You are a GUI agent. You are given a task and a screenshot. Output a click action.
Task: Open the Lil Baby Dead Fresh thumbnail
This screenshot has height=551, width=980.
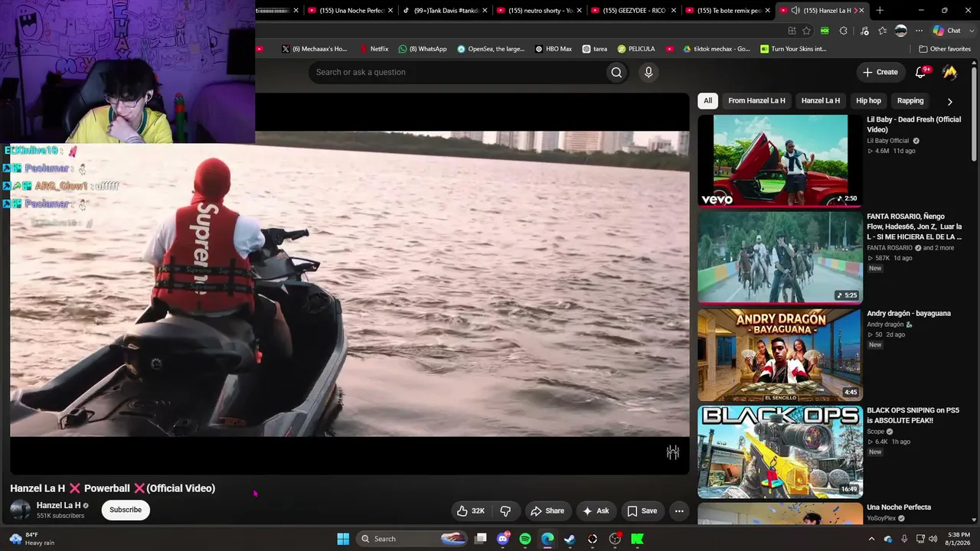click(779, 161)
